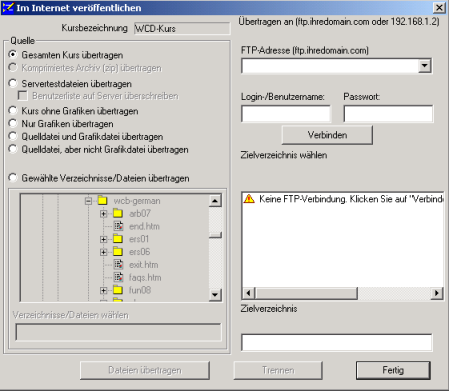Focus the Zielverzeichnis text field
Screen dimensions: 449x391
(x=337, y=342)
